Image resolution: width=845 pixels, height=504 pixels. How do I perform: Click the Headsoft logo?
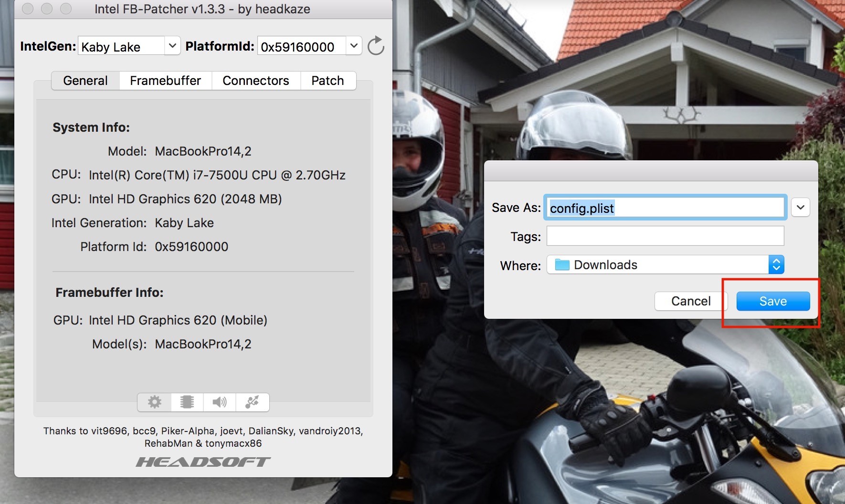click(x=203, y=462)
